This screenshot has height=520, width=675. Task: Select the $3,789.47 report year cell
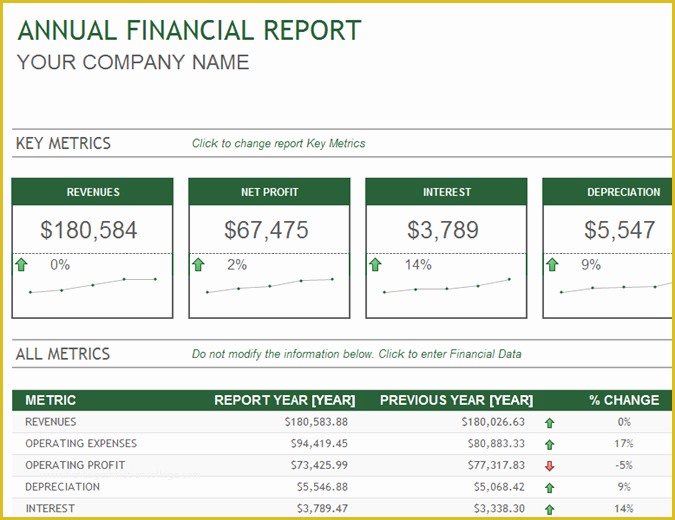click(322, 508)
